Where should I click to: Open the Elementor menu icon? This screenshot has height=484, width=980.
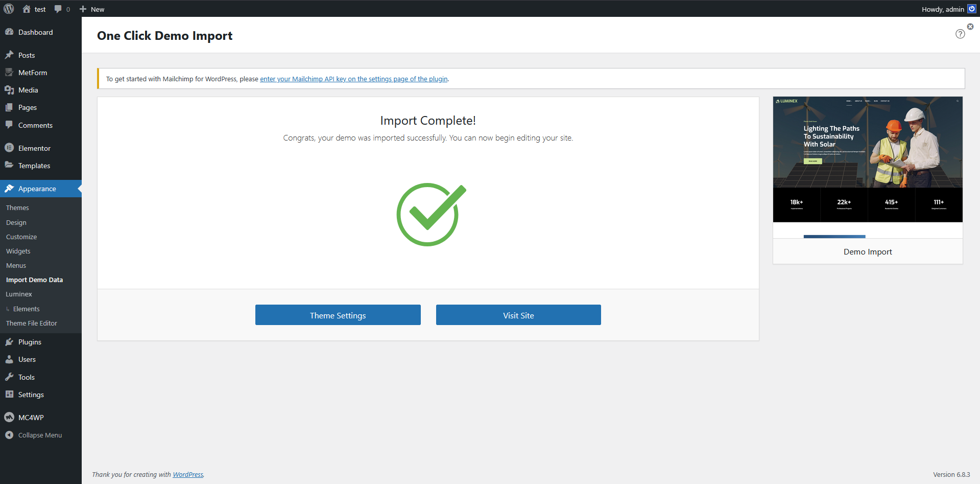9,148
